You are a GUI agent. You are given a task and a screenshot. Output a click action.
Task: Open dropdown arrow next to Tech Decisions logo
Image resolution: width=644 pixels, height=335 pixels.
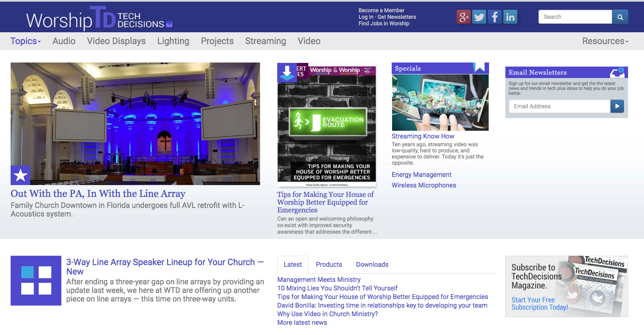[x=169, y=25]
